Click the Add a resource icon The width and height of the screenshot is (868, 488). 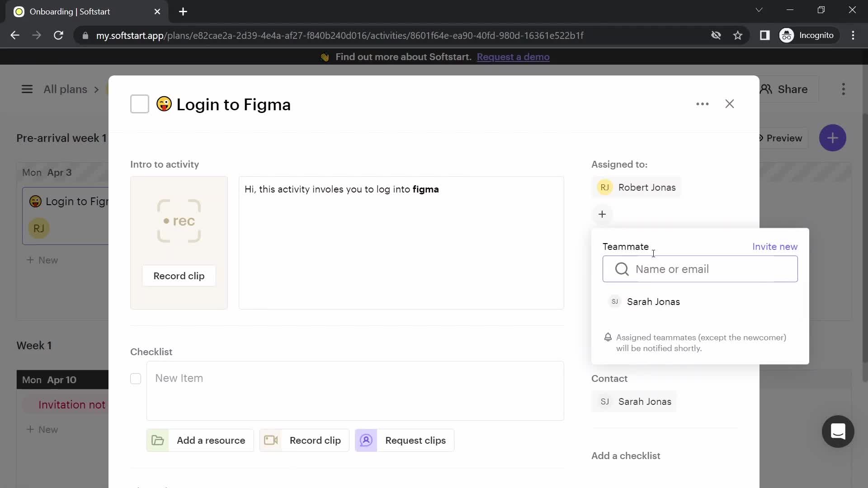pos(159,441)
